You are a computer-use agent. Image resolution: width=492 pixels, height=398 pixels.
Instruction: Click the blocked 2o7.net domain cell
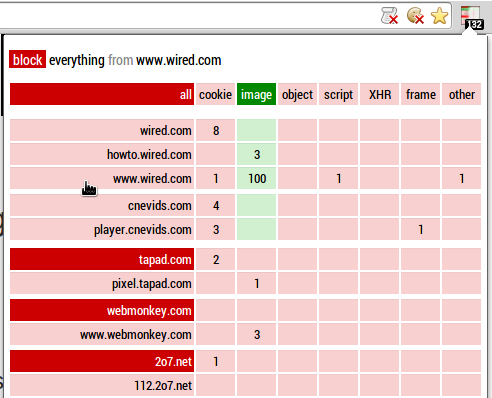(102, 361)
